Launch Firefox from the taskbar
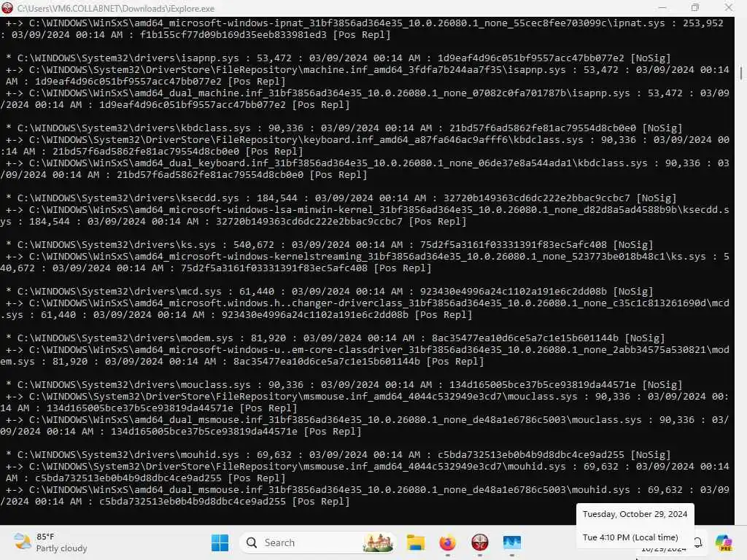 [x=447, y=542]
